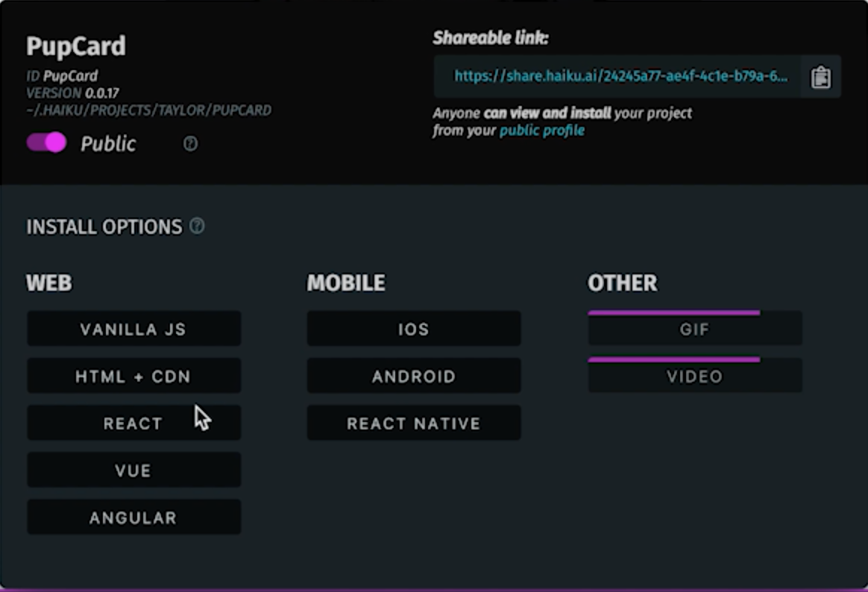
Task: Open the React Native install option
Action: [414, 423]
